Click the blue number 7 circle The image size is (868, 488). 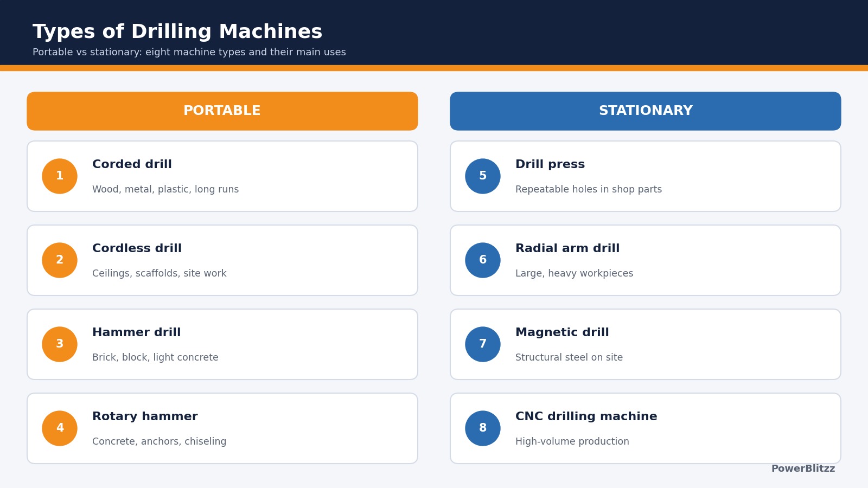click(483, 344)
